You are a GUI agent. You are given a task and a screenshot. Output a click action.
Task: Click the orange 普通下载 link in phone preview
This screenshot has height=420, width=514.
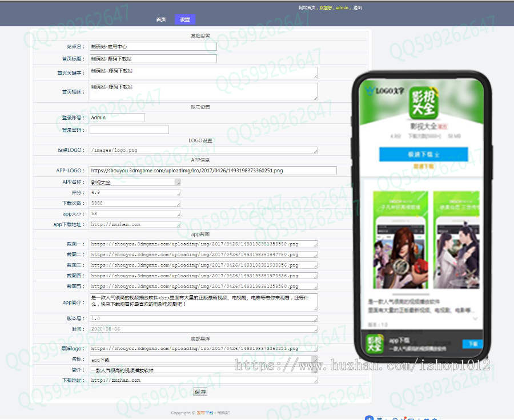(423, 167)
